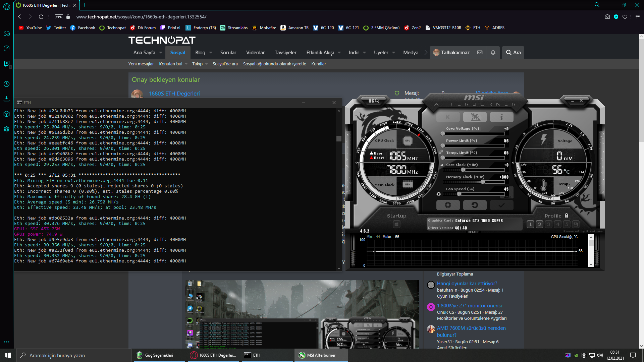Expand the Ana Sayfa dropdown arrow
Image resolution: width=644 pixels, height=362 pixels.
(x=161, y=53)
